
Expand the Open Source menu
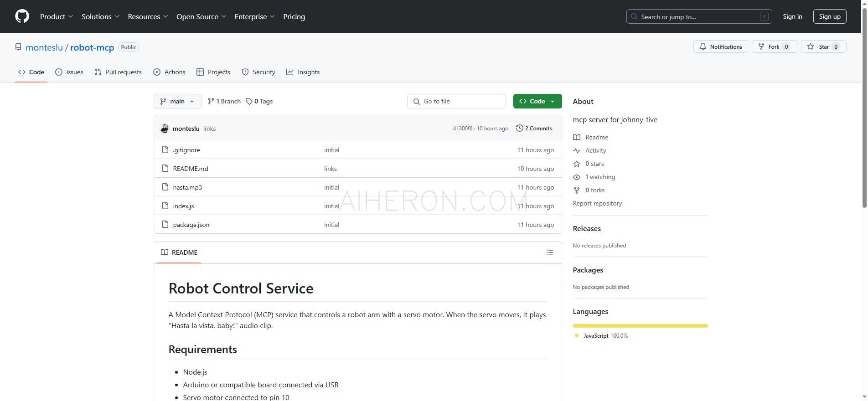[201, 16]
